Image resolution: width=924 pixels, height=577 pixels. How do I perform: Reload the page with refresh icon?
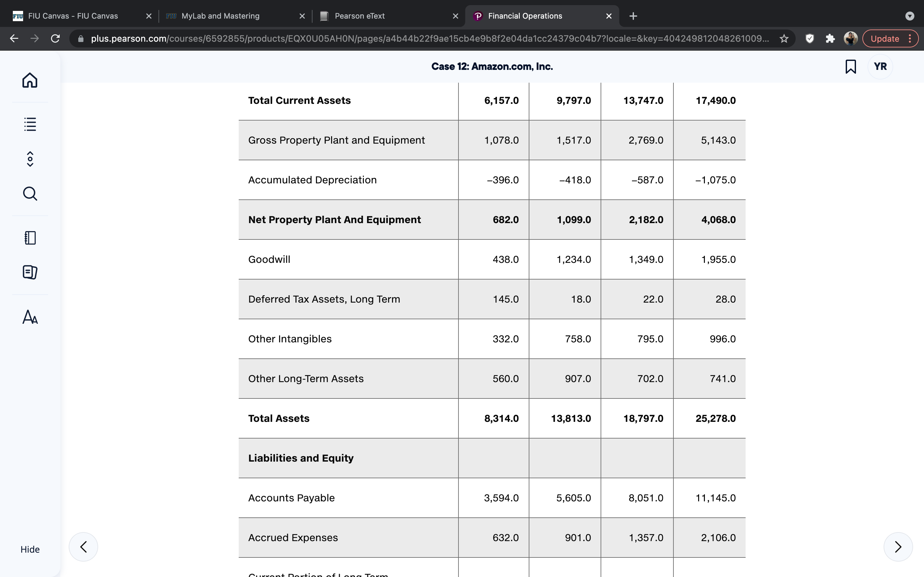click(x=56, y=38)
